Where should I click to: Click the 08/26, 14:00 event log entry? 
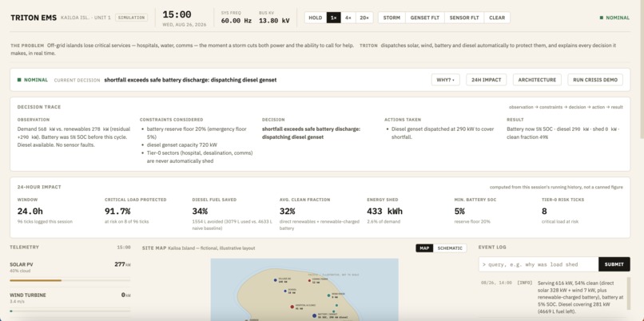coord(554,297)
